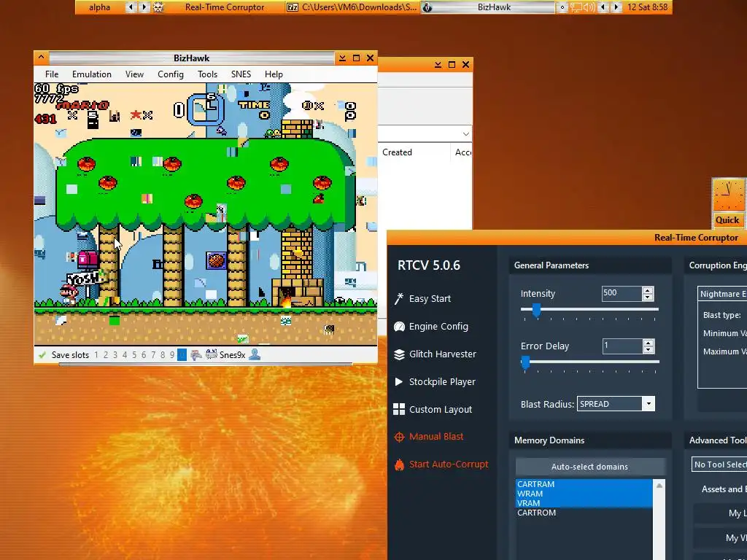Click the taskbar icon next to alpha arrows
Screen dimensions: 747x560
click(158, 7)
